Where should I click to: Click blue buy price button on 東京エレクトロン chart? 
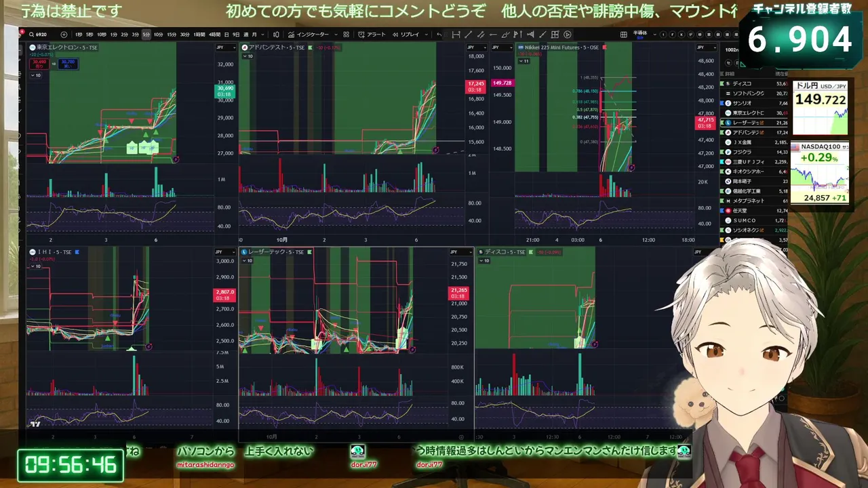pyautogui.click(x=68, y=64)
